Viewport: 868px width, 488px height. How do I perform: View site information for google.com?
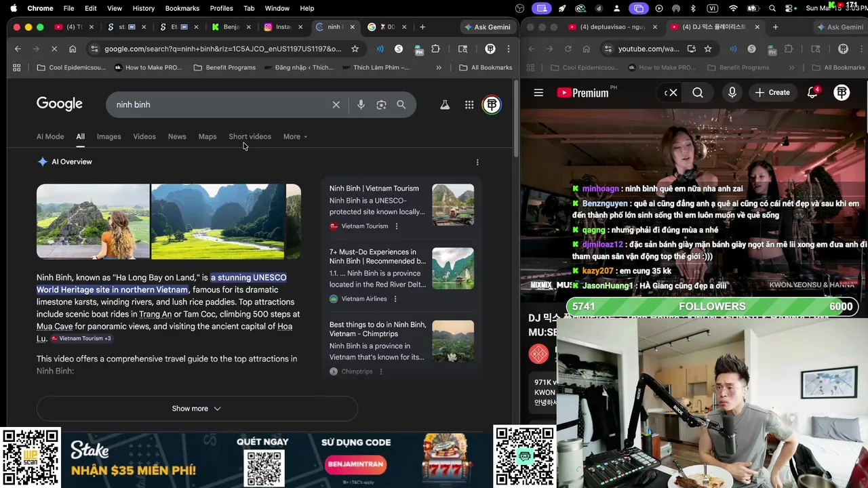(x=94, y=49)
